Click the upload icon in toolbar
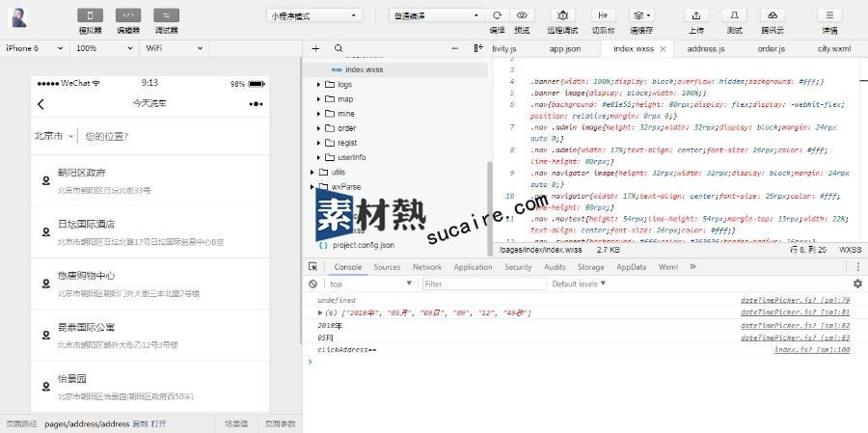Screen dimensions: 868x433 (695, 15)
